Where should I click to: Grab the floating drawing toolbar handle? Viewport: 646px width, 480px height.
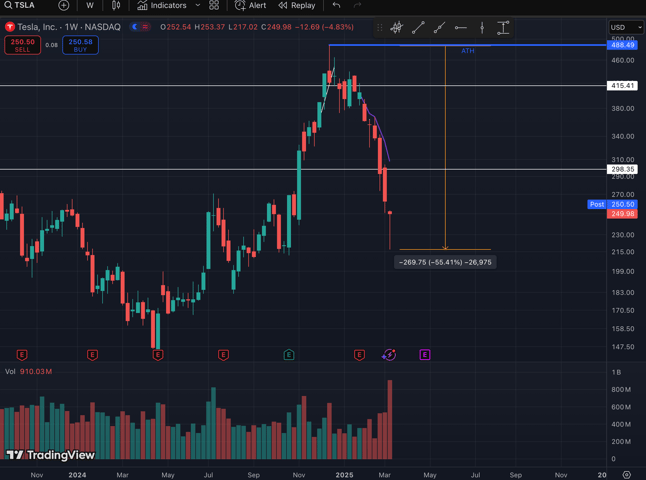(380, 28)
